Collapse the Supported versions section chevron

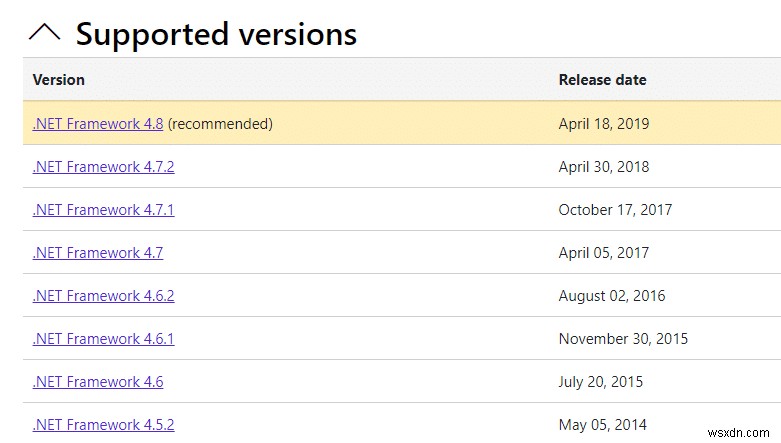tap(45, 33)
